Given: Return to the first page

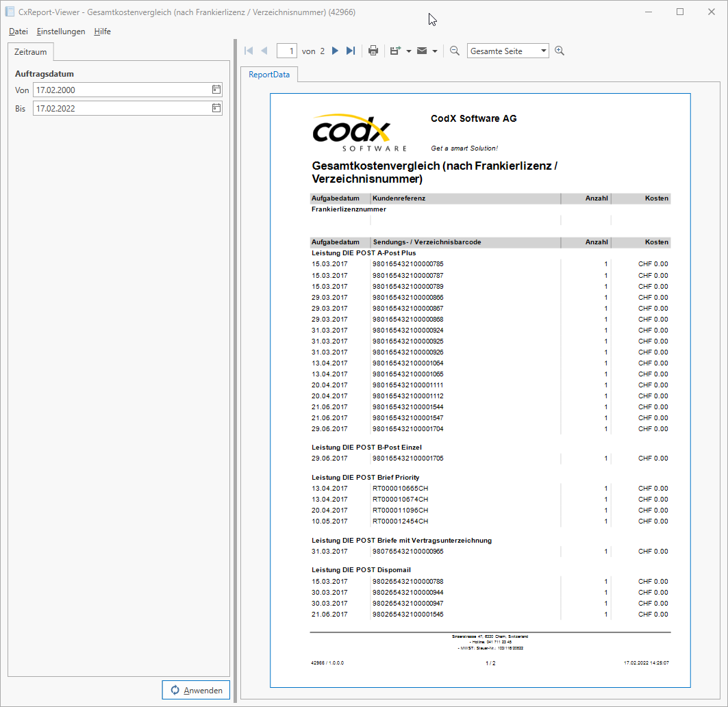Looking at the screenshot, I should tap(248, 50).
